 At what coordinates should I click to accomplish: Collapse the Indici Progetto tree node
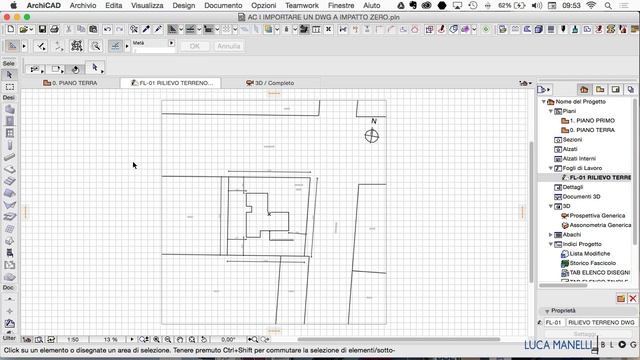coord(550,244)
